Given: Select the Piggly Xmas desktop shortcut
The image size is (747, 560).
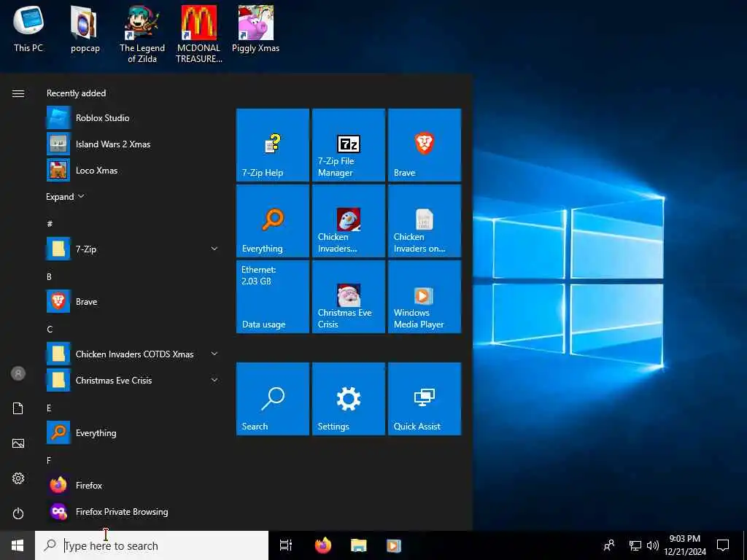Looking at the screenshot, I should [256, 28].
